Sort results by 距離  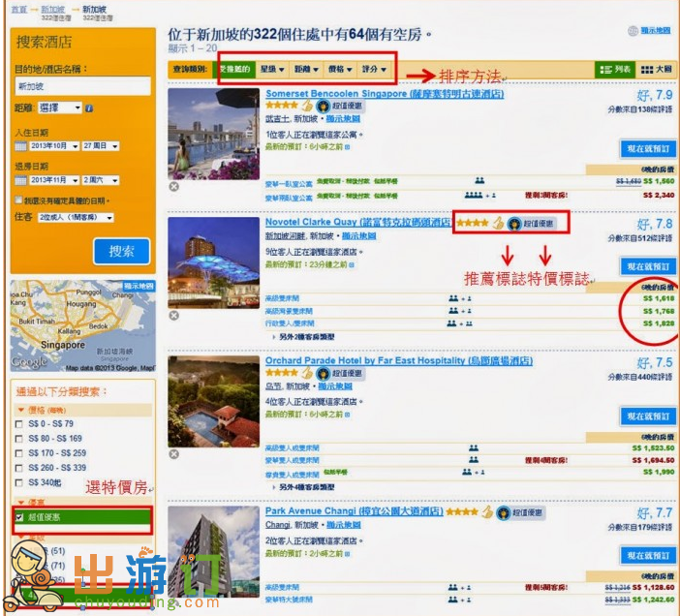(306, 70)
